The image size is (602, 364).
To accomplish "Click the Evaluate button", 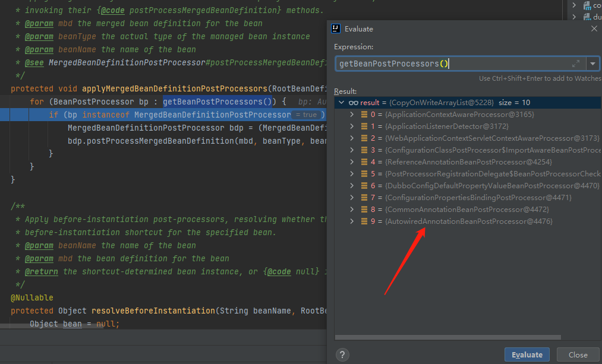I will 527,354.
